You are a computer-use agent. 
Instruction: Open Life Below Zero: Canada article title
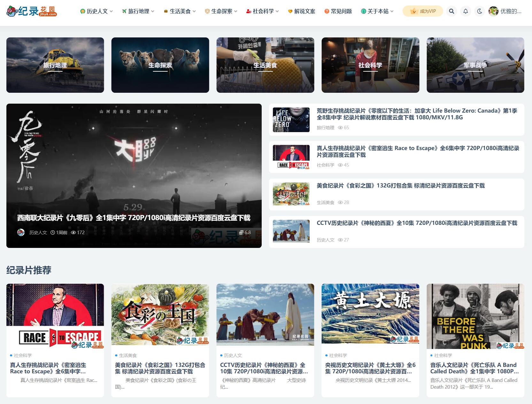tap(417, 114)
